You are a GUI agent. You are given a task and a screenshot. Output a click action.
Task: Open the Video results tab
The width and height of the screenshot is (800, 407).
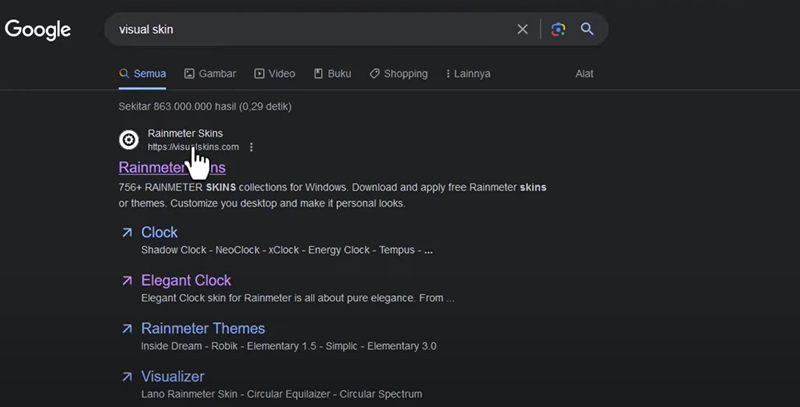pos(274,73)
